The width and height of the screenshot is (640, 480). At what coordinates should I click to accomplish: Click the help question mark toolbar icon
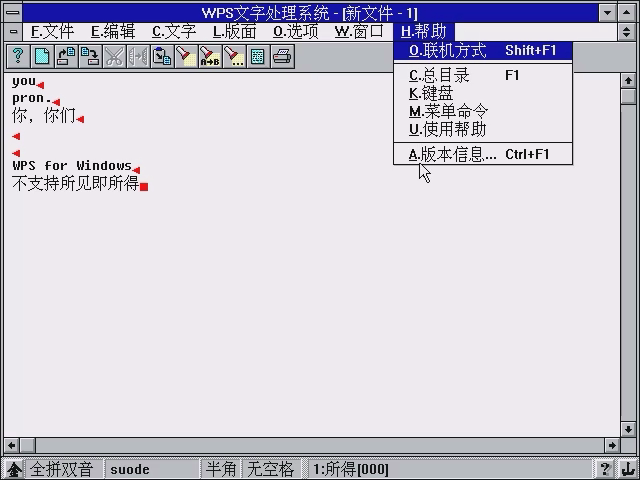click(18, 56)
